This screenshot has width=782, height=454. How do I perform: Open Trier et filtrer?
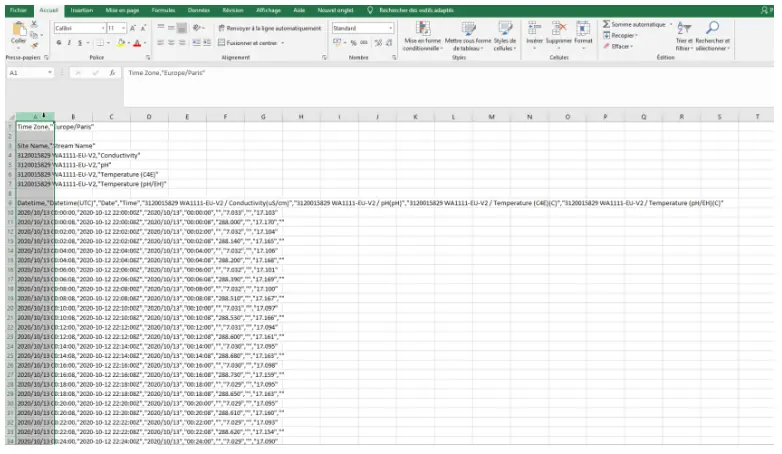click(x=684, y=36)
